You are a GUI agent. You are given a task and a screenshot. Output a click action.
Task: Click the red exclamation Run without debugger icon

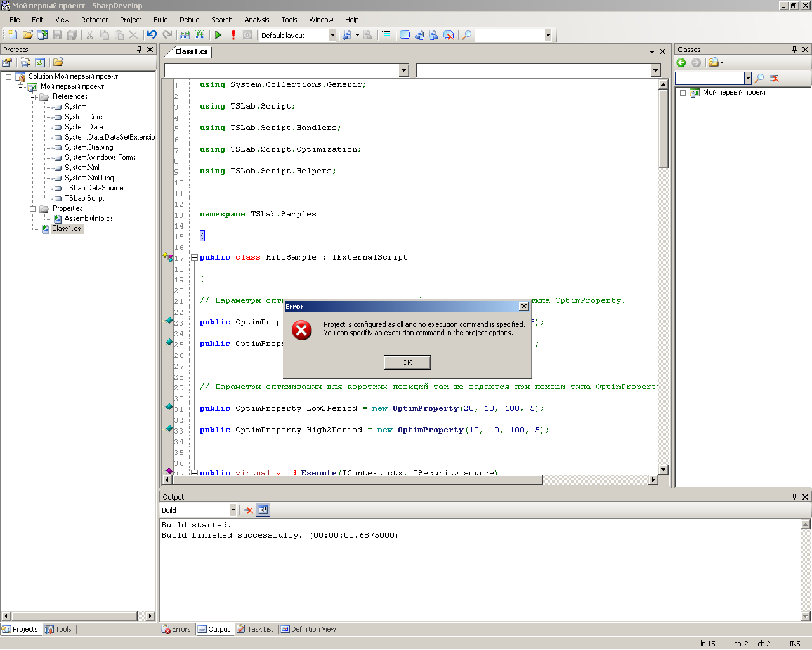click(x=233, y=36)
